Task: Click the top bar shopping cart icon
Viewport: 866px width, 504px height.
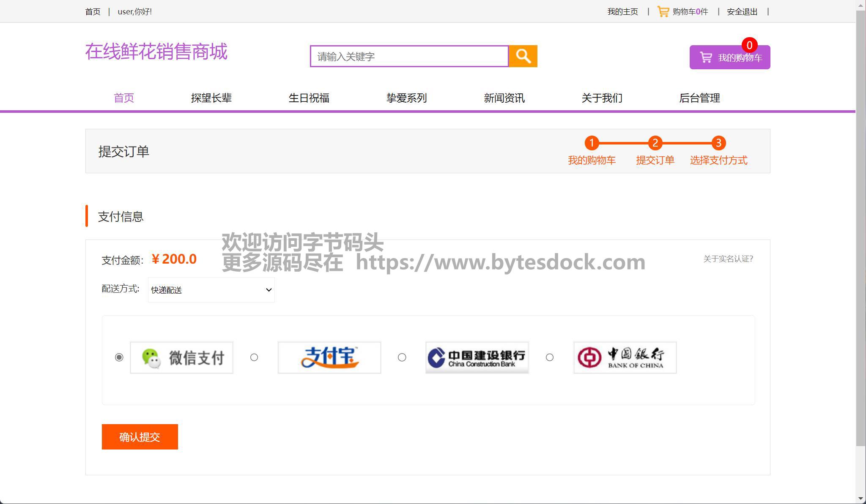Action: (x=663, y=11)
